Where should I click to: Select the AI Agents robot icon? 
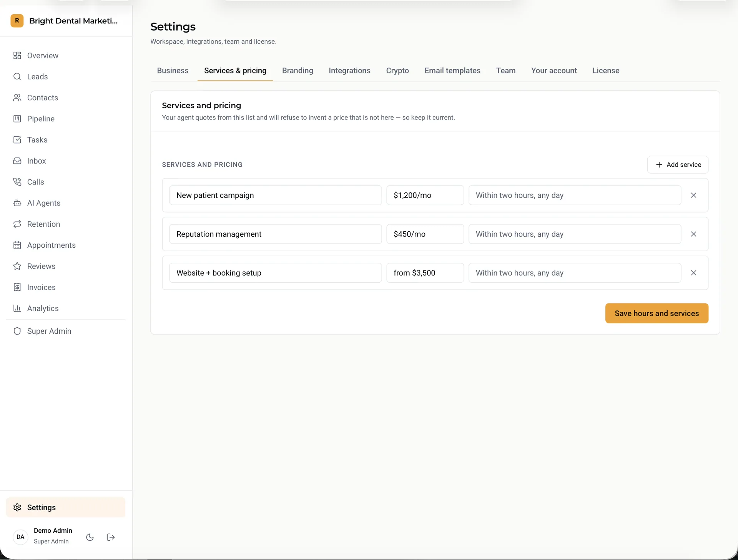point(17,203)
